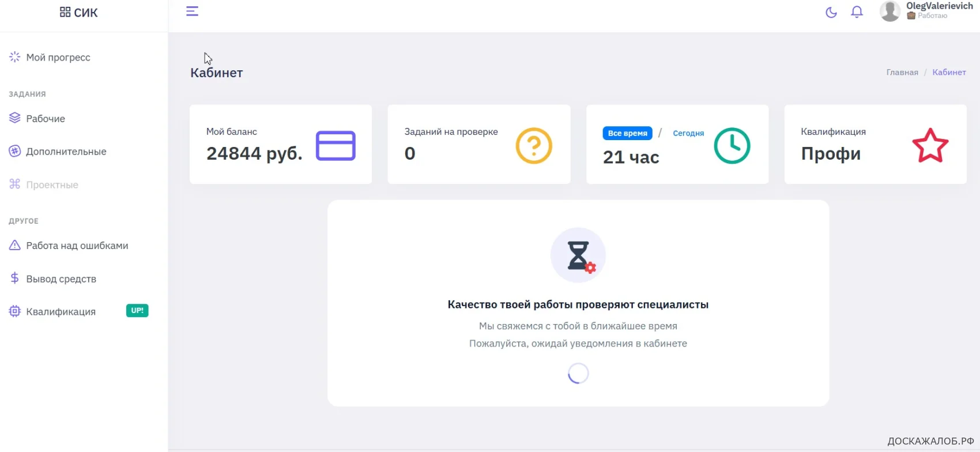Open 'Мой прогресс' in the sidebar
This screenshot has width=980, height=452.
click(58, 58)
